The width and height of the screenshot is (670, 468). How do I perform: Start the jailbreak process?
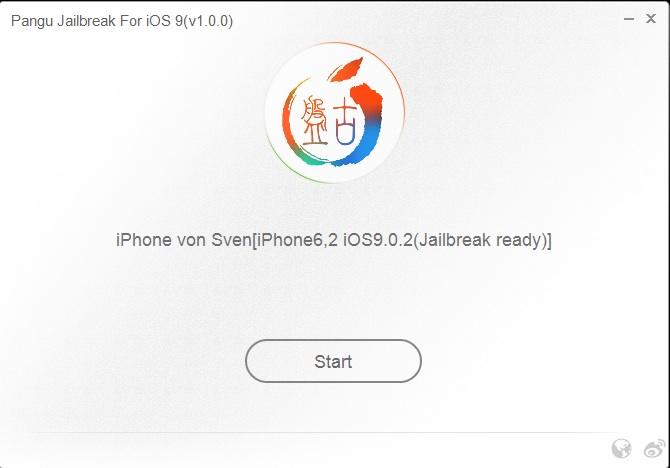tap(333, 361)
